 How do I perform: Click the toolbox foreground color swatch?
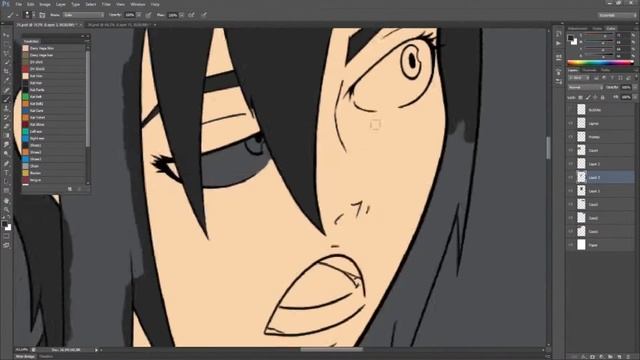4,224
